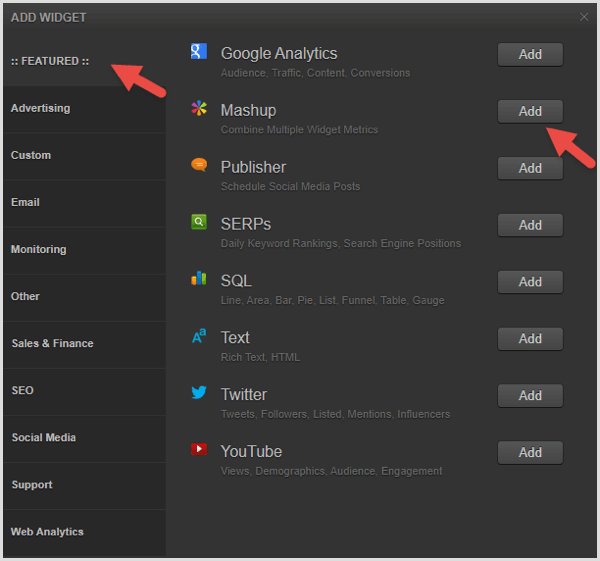Switch to the SEO category

[85, 391]
